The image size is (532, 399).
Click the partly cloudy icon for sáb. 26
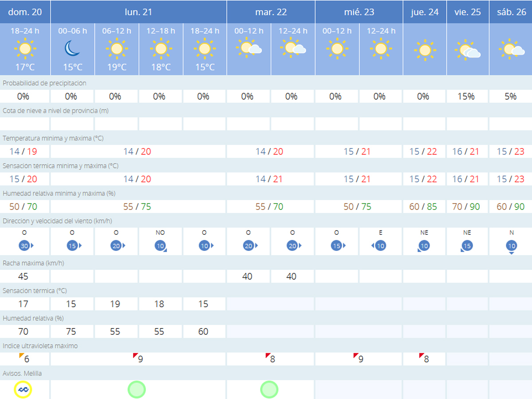[511, 49]
